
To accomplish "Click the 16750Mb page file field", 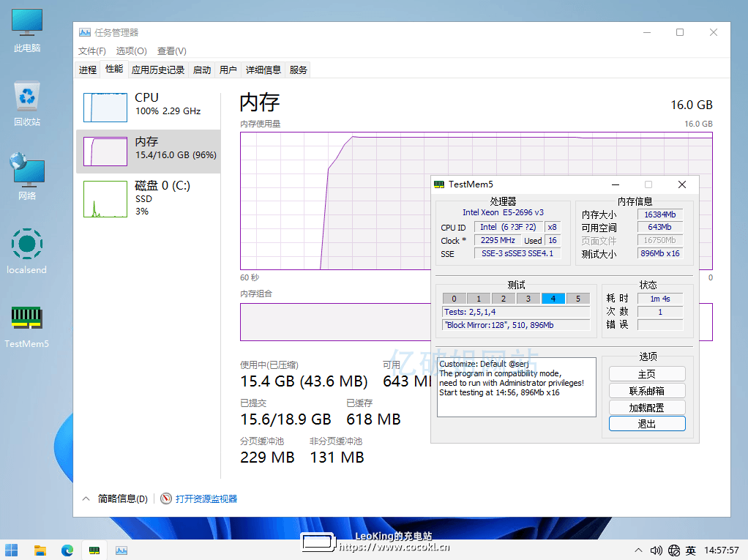I will (x=660, y=240).
